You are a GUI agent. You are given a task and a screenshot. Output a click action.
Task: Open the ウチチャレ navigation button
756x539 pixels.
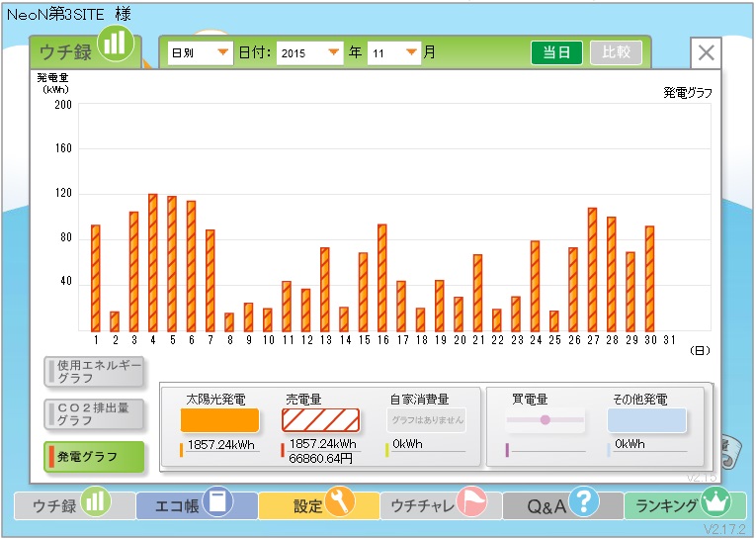click(x=441, y=505)
